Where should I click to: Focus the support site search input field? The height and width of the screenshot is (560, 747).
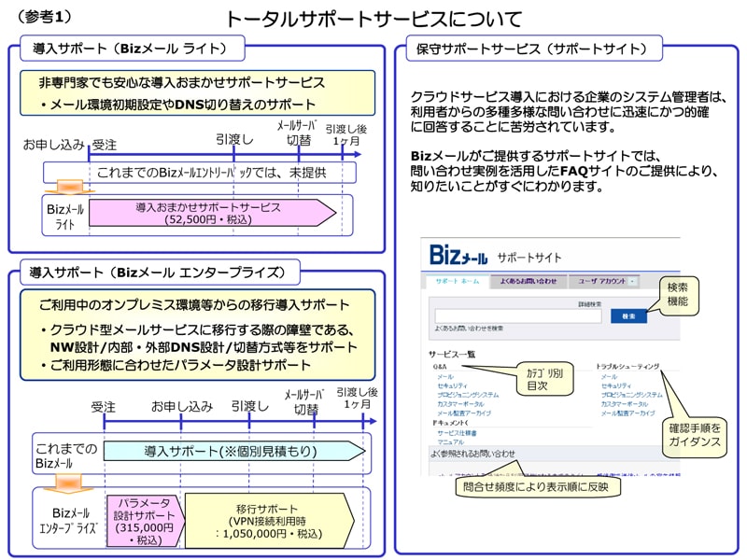518,316
